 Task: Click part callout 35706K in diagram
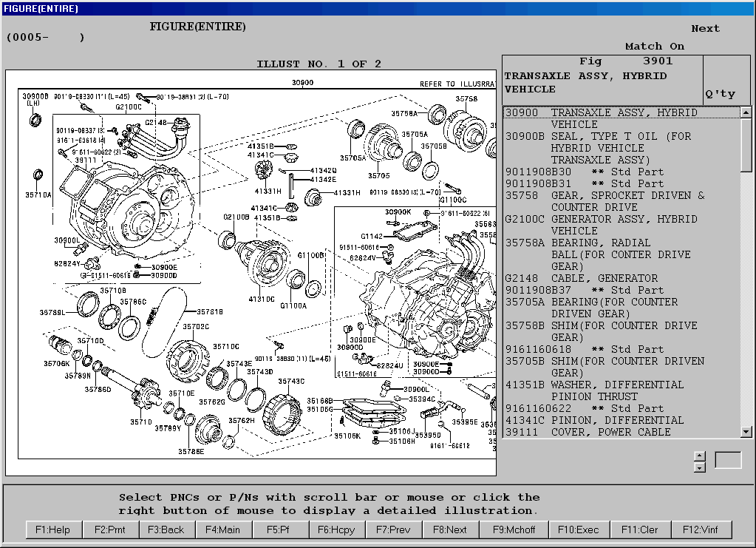point(56,364)
